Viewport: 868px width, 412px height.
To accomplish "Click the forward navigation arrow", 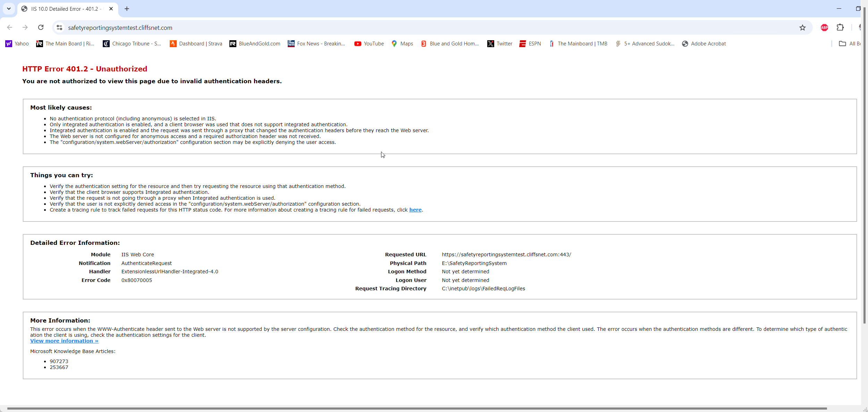I will pos(25,27).
